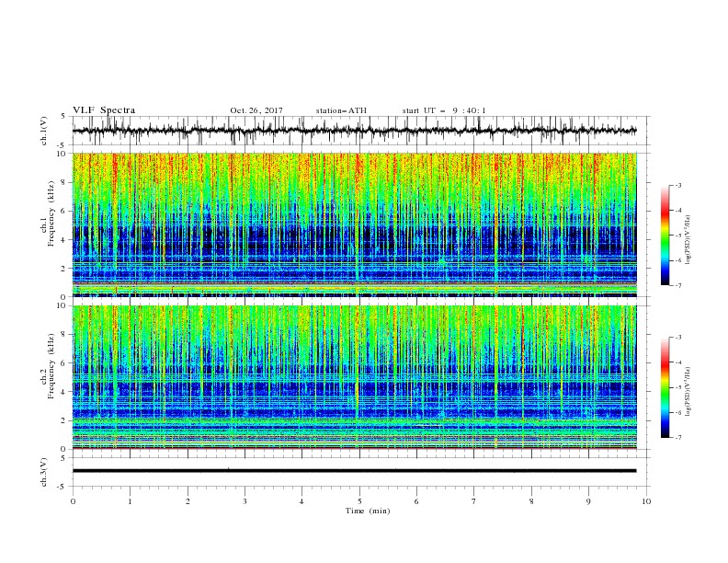728x563 pixels.
Task: Click the "VLF Spectra" title text
Action: click(104, 110)
